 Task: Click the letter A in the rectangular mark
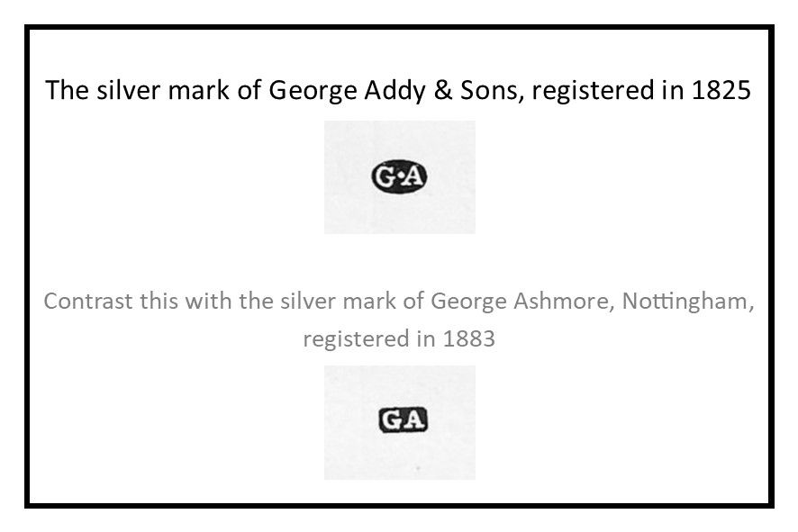413,420
